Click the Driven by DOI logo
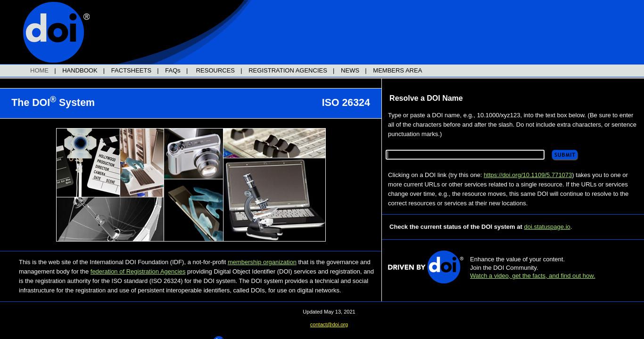The height and width of the screenshot is (339, 644). [425, 267]
